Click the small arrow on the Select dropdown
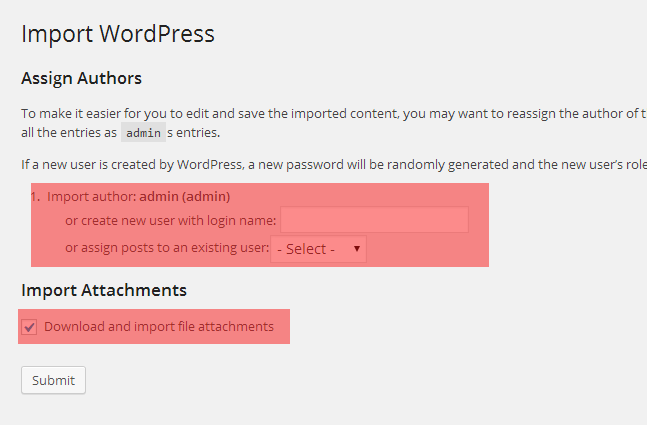The image size is (647, 425). point(357,249)
